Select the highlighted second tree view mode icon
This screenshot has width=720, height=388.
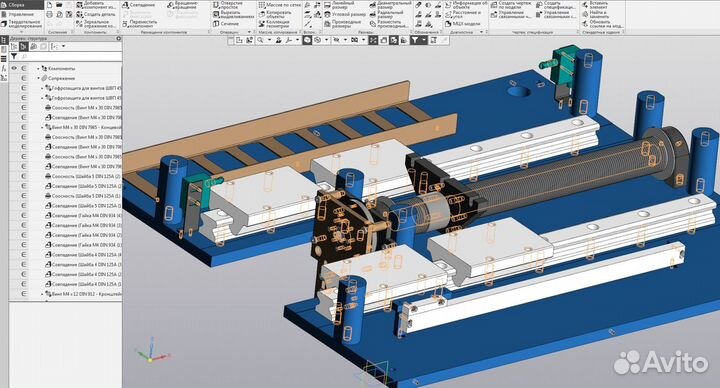tap(23, 46)
